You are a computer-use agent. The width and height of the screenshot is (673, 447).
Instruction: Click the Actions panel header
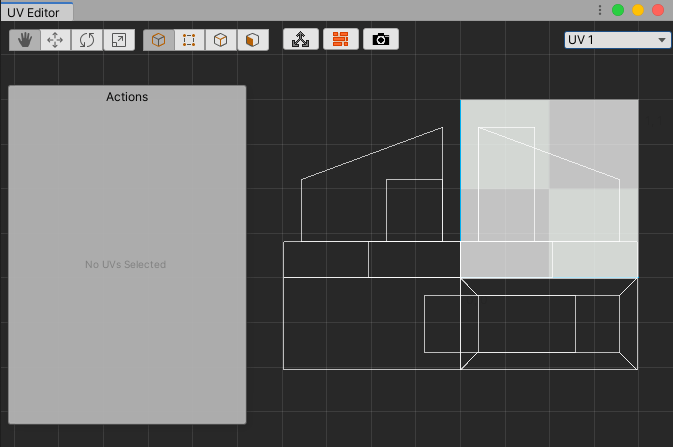[x=127, y=97]
